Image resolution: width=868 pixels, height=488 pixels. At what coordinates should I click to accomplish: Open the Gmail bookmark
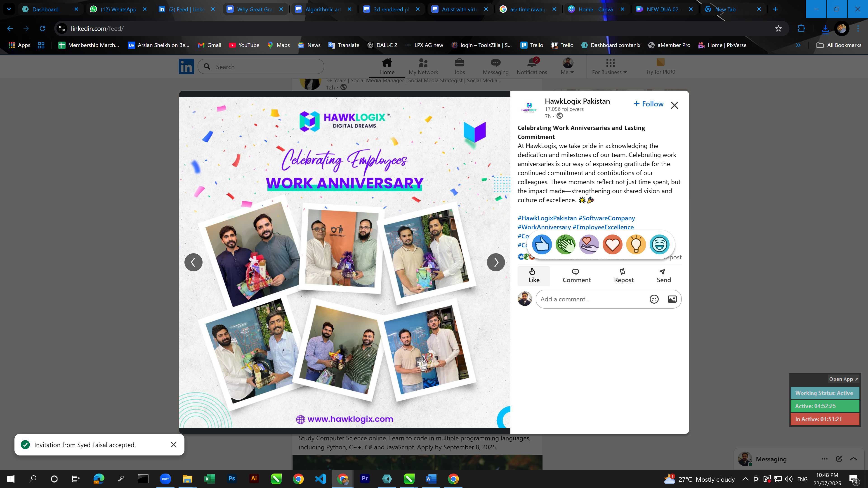coord(209,45)
